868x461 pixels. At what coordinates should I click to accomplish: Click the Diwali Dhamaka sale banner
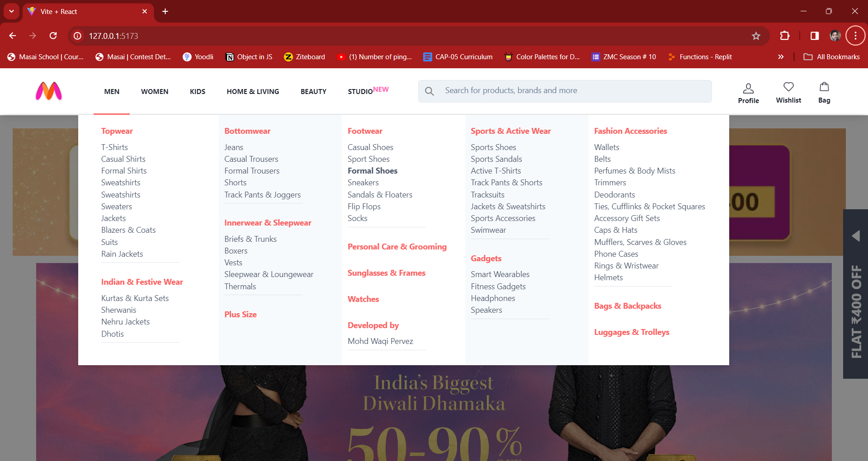coord(434,413)
